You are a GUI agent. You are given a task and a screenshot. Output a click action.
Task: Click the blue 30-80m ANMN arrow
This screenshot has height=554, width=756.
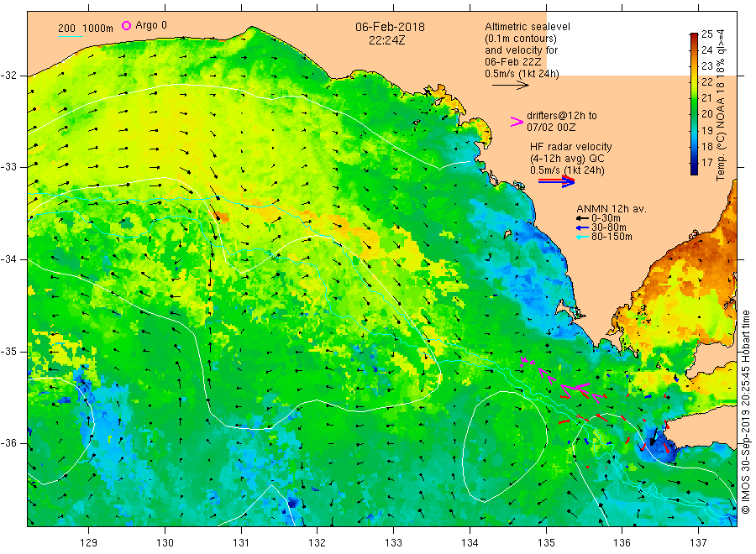pyautogui.click(x=583, y=227)
